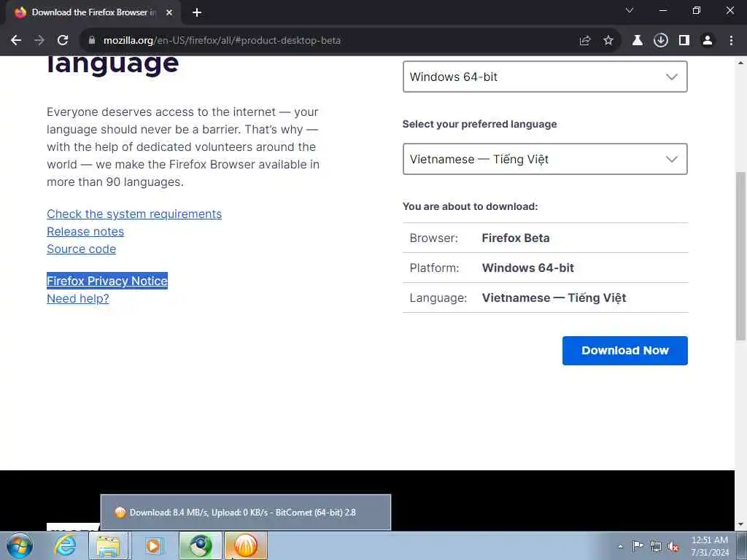Reload the current page
Screen dimensions: 747x560
63,41
